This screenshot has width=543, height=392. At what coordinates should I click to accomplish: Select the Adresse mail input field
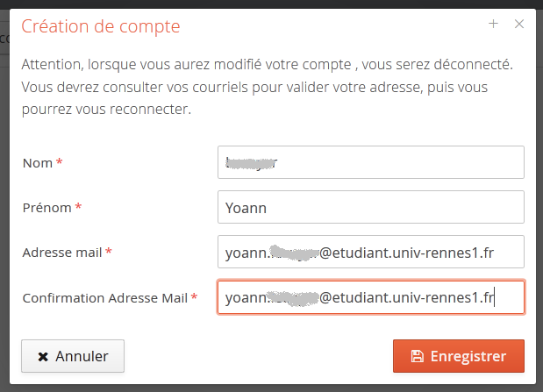[x=370, y=252]
